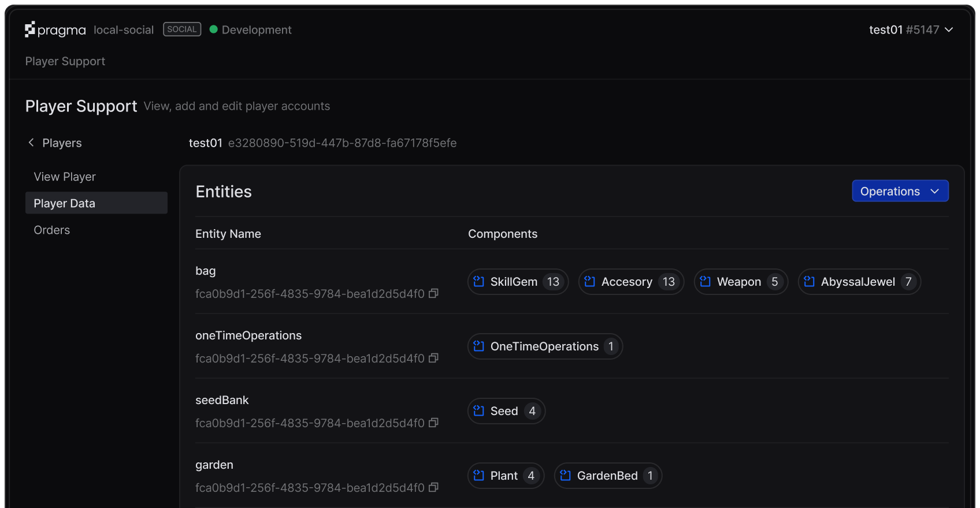Click the Player Support breadcrumb link
980x508 pixels.
[65, 61]
